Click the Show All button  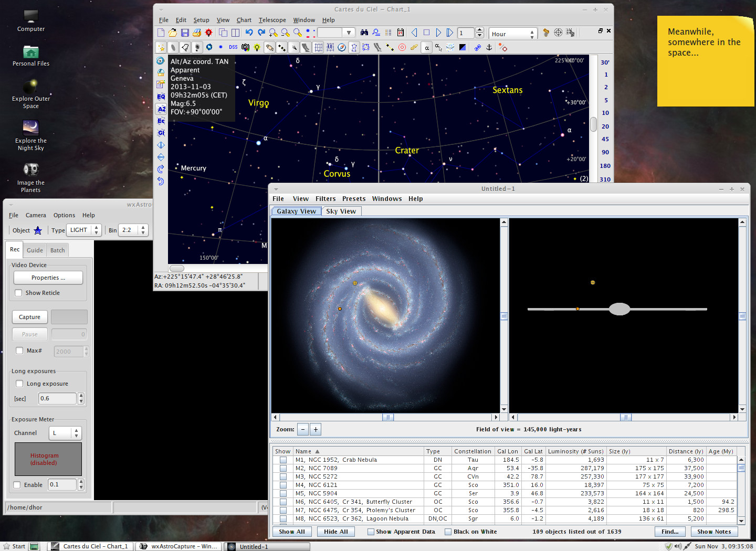(291, 532)
